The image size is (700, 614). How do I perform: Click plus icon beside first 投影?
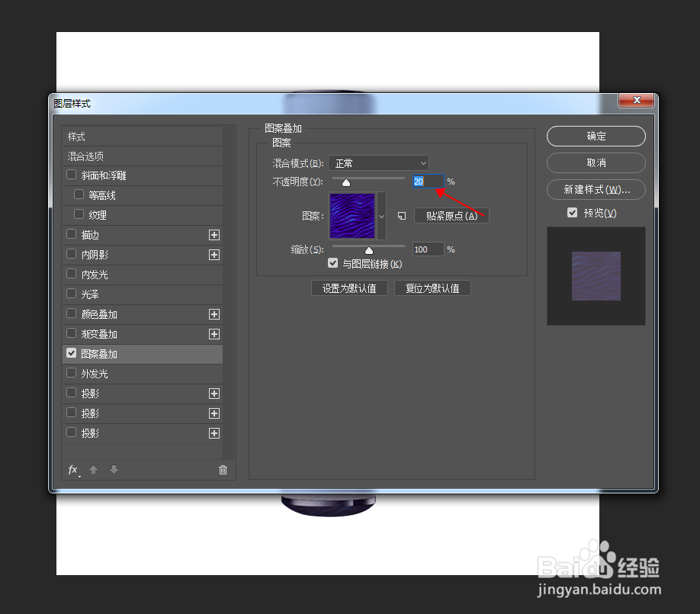pyautogui.click(x=214, y=394)
